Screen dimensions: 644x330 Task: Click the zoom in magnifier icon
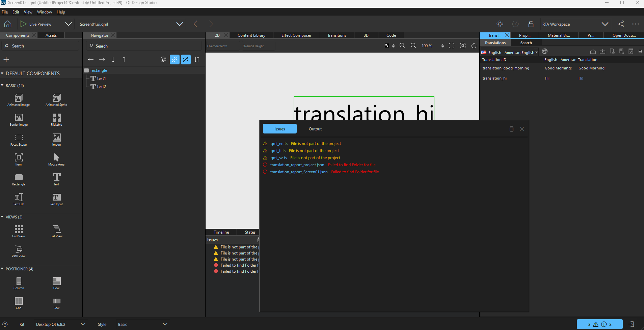pos(402,46)
